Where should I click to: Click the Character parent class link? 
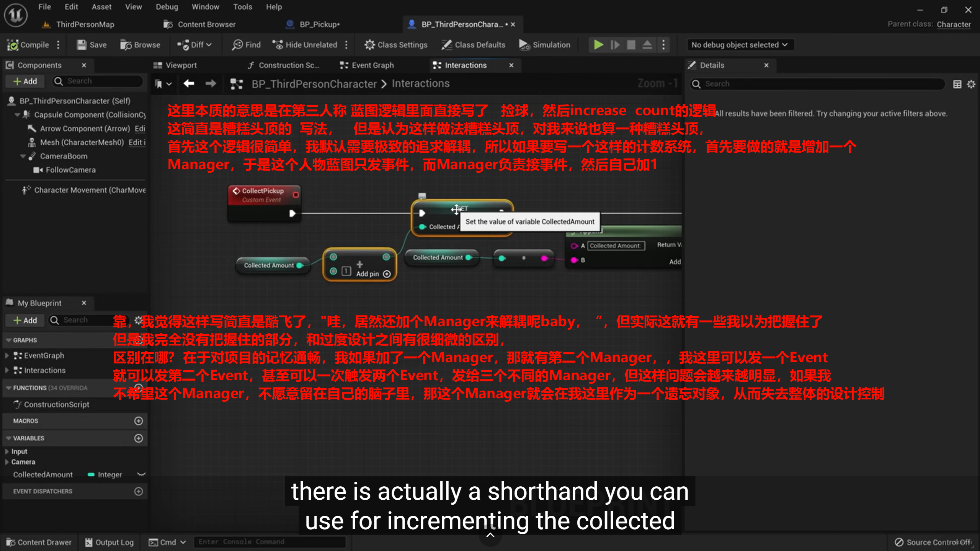point(953,25)
